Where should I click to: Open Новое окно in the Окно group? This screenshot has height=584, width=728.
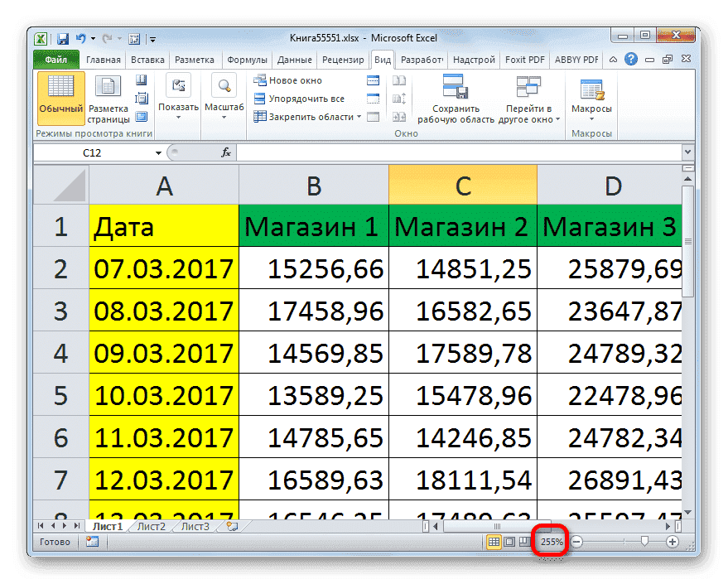292,80
